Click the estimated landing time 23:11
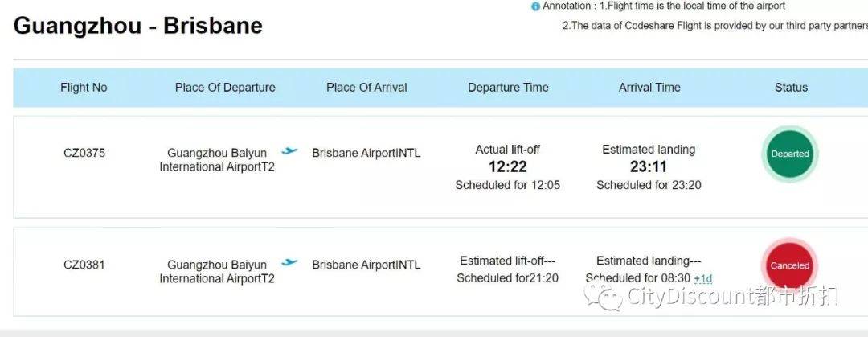Screen dimensions: 868x337 (649, 166)
